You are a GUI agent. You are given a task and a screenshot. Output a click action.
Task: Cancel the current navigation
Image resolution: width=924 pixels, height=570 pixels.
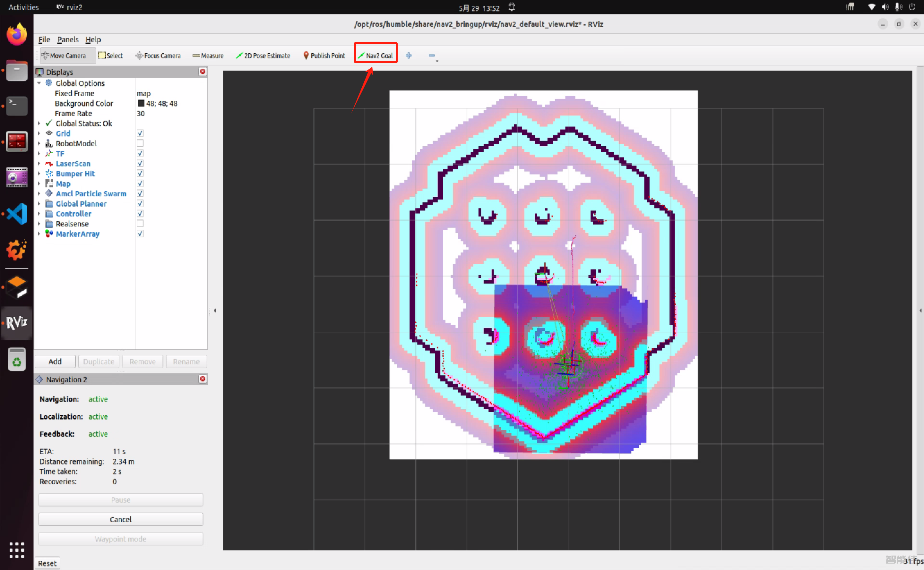[121, 519]
